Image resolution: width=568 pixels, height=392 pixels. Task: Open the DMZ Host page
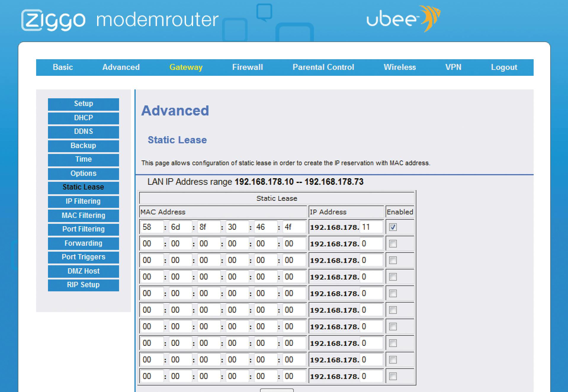(x=84, y=271)
